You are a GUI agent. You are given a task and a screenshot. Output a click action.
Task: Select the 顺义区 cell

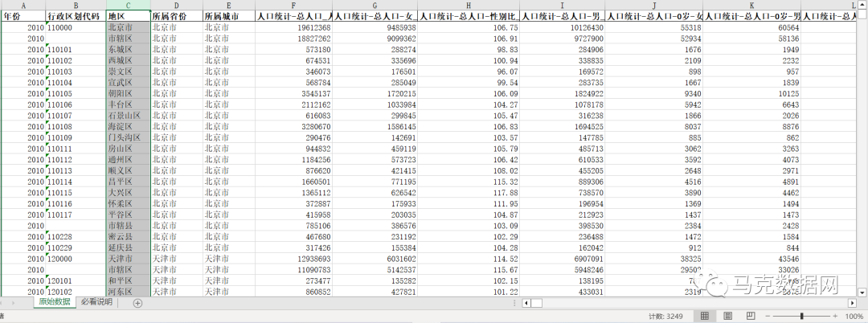129,170
